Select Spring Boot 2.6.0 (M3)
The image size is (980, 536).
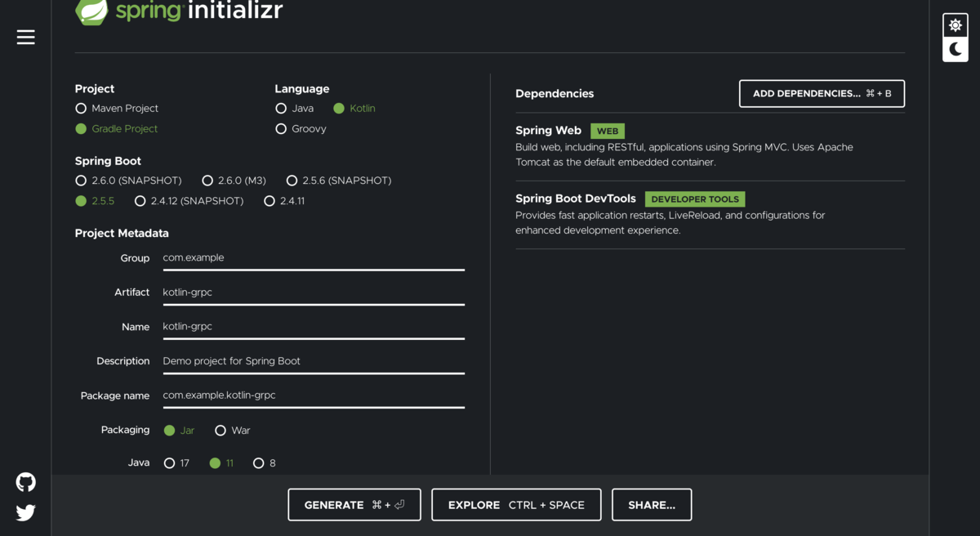click(x=234, y=180)
